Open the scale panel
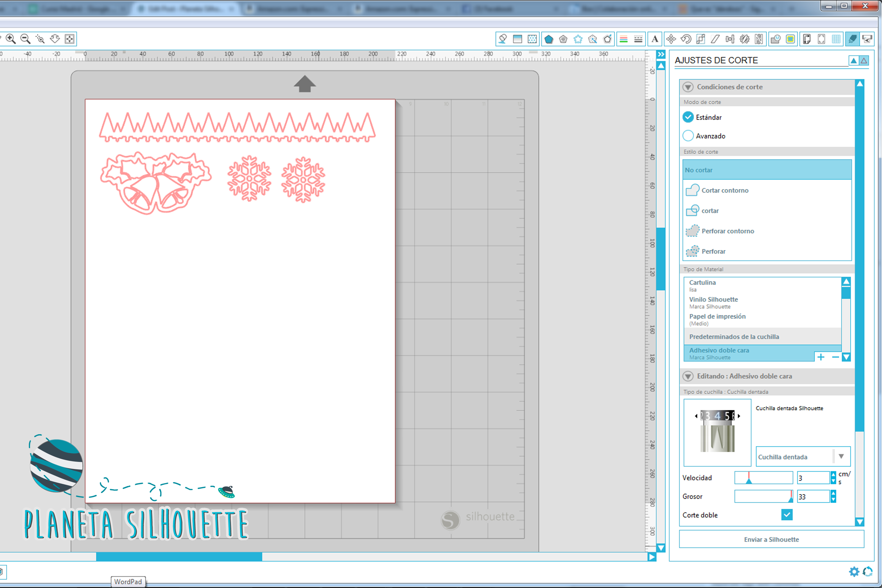Screen dimensions: 882x588 [700, 39]
